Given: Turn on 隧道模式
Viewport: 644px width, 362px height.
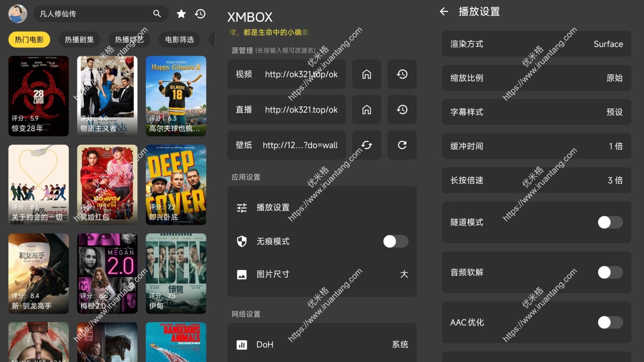Looking at the screenshot, I should [x=610, y=222].
